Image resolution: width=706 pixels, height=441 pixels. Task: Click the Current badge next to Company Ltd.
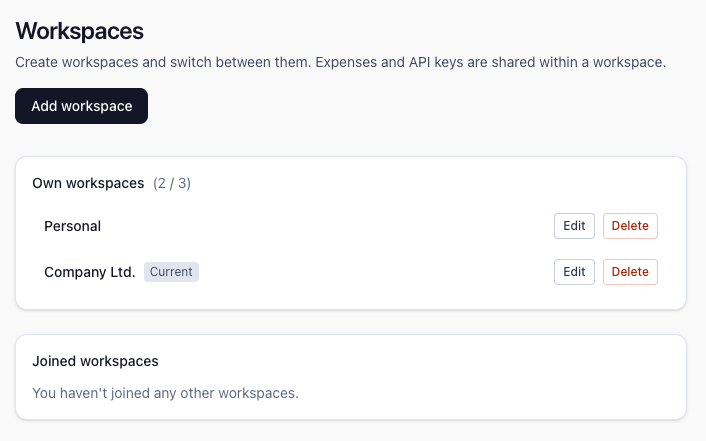[171, 272]
